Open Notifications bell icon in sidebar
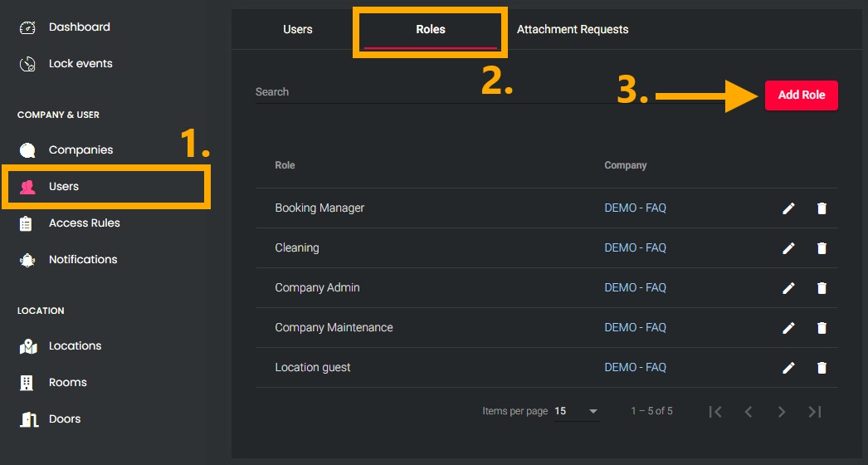868x465 pixels. tap(27, 260)
